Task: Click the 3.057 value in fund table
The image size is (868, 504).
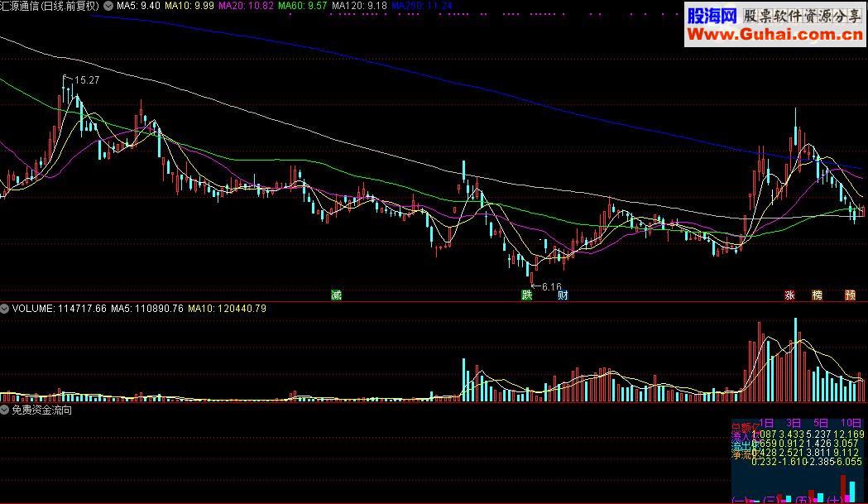Action: (847, 444)
